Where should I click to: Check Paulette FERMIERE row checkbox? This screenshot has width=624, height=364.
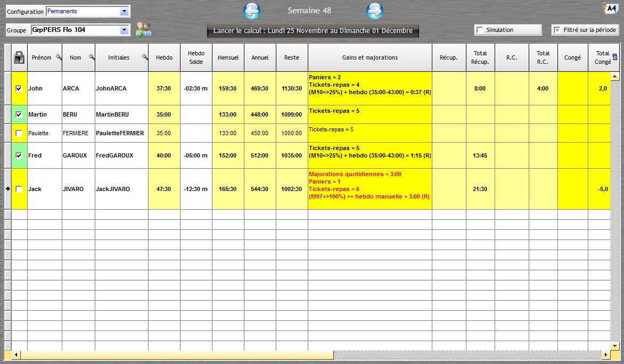(x=19, y=133)
